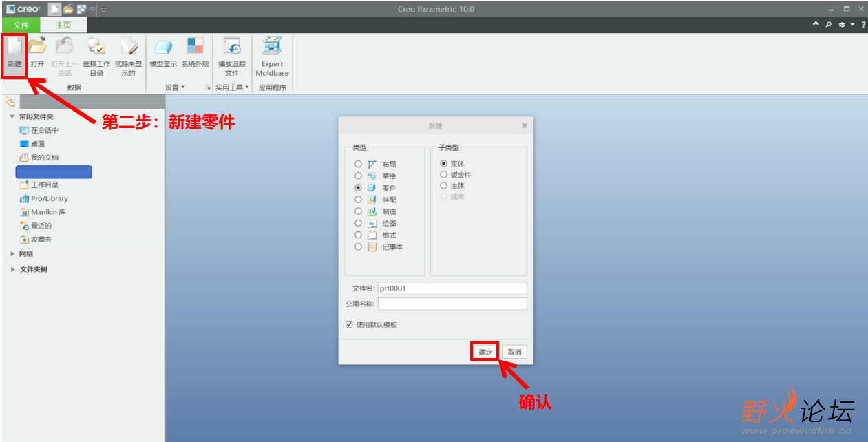Open the 文件 menu tab
Viewport: 868px width, 442px height.
click(x=21, y=25)
